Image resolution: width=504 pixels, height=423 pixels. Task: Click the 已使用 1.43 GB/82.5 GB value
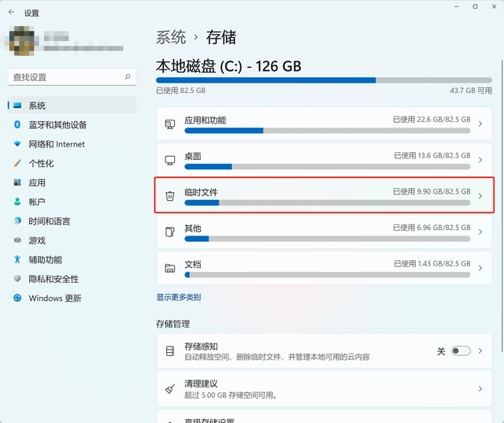pyautogui.click(x=432, y=264)
